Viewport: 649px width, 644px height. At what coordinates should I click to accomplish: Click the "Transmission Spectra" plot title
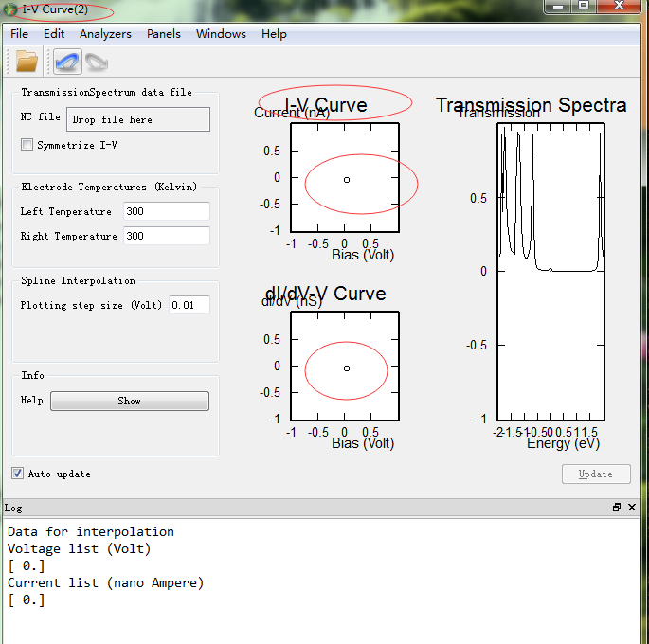[x=531, y=104]
